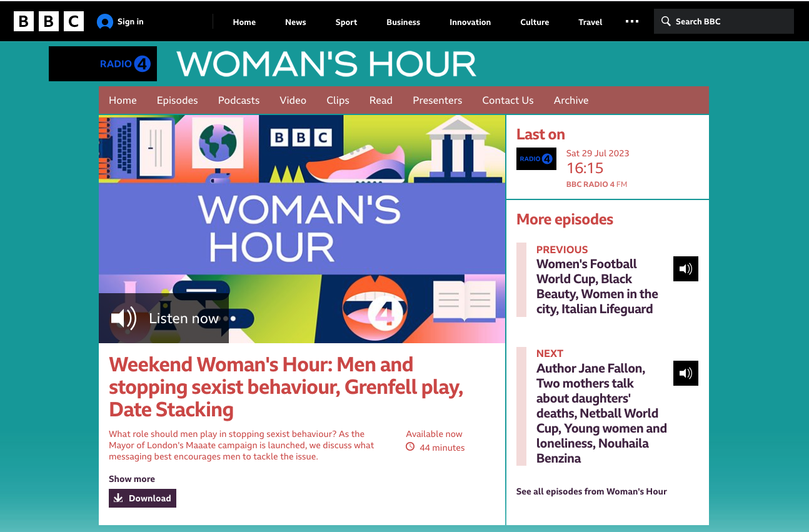Open See all episodes from Woman's Hour
This screenshot has height=532, width=809.
point(591,491)
